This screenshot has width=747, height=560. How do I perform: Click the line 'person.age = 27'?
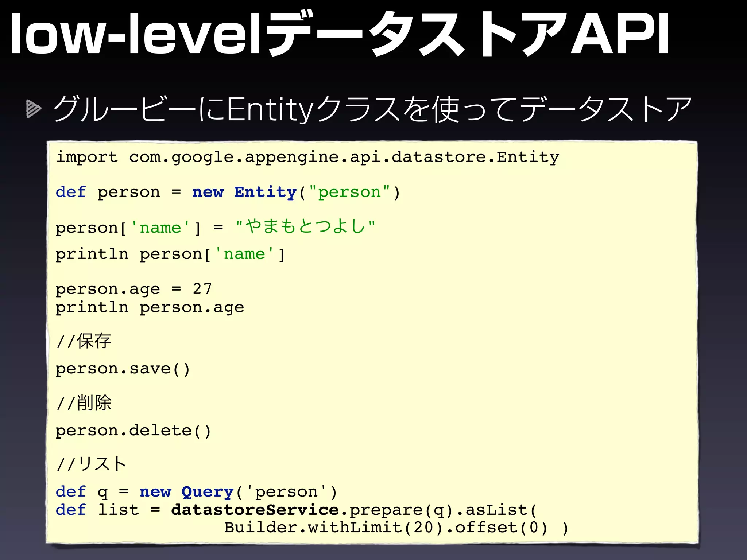tap(133, 289)
